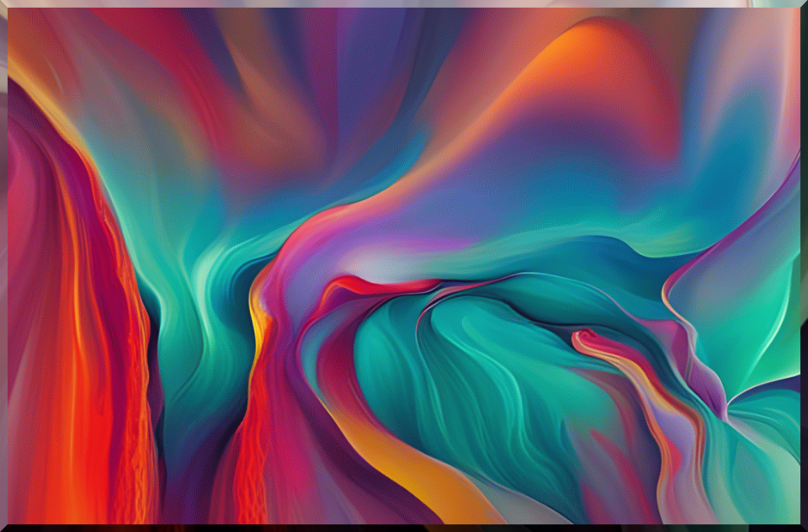The width and height of the screenshot is (808, 532).
Task: Click the right beveled edge of the frame
Action: [804, 266]
